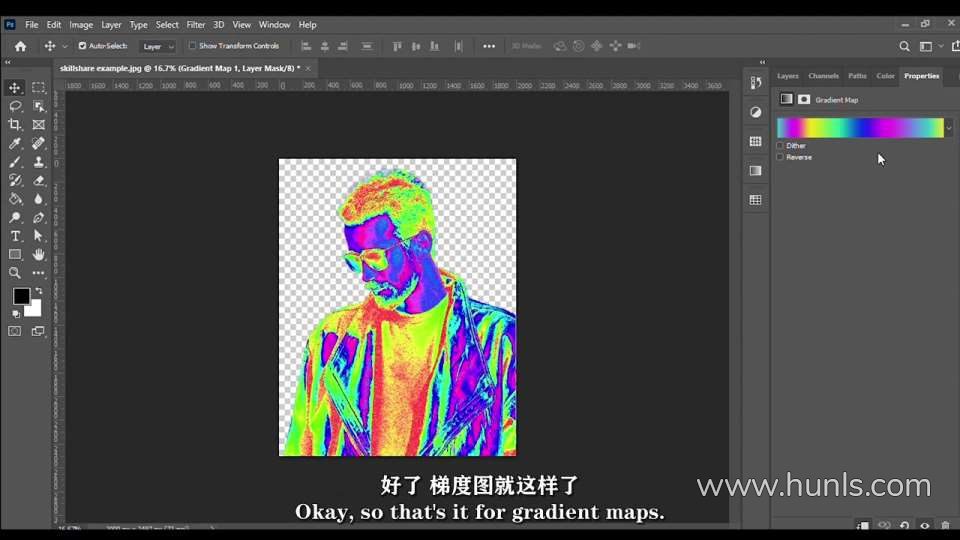This screenshot has height=540, width=960.
Task: Select the Frame tool
Action: coord(39,125)
